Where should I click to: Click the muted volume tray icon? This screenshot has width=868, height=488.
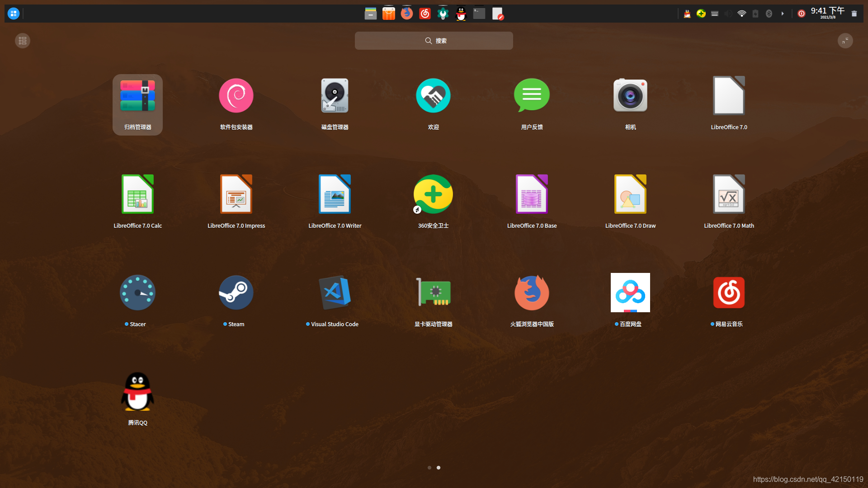pos(728,14)
